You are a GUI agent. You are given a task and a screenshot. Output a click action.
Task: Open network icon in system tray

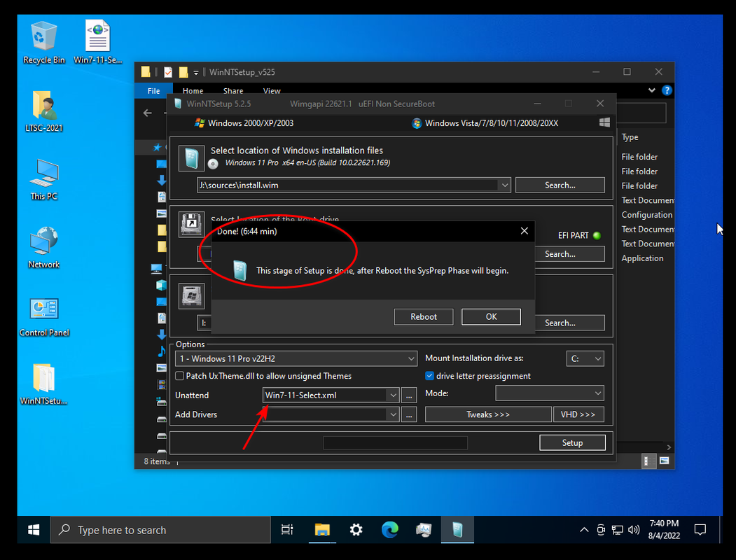[x=617, y=530]
